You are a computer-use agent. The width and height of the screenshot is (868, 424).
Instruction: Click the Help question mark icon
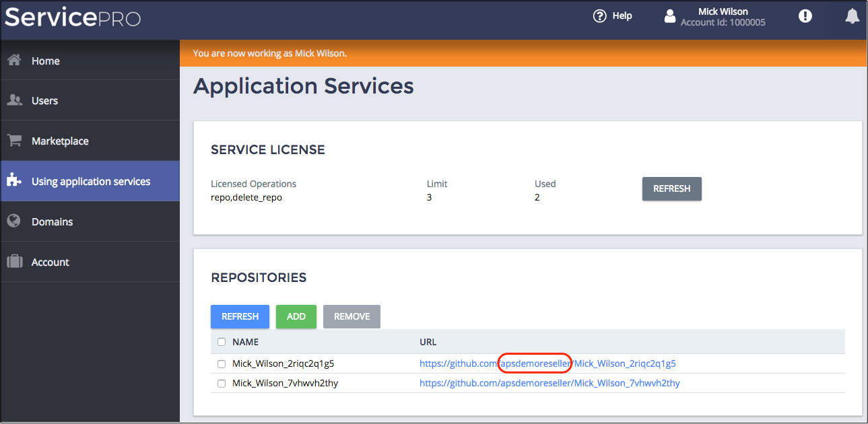[599, 16]
